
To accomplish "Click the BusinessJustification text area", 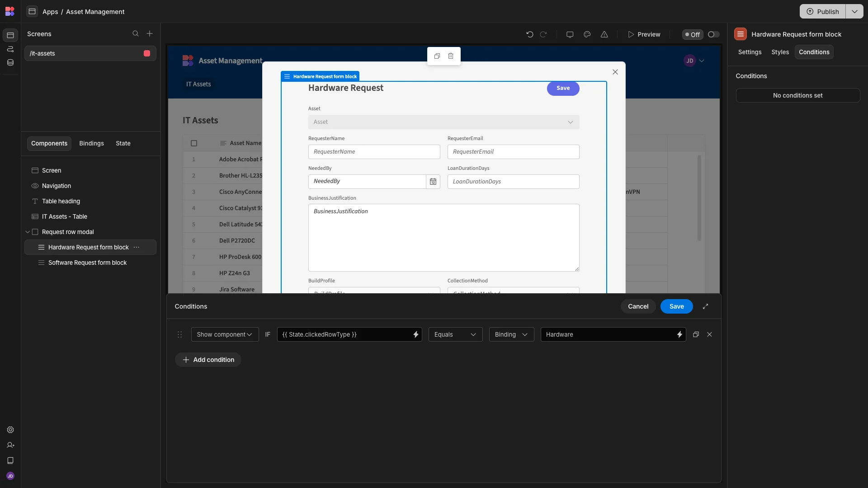I will 443,238.
